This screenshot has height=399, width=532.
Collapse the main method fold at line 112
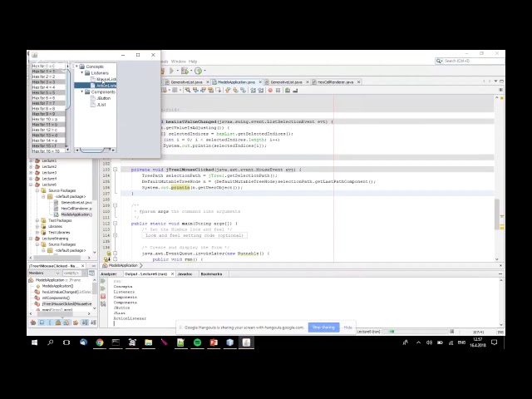coord(116,224)
